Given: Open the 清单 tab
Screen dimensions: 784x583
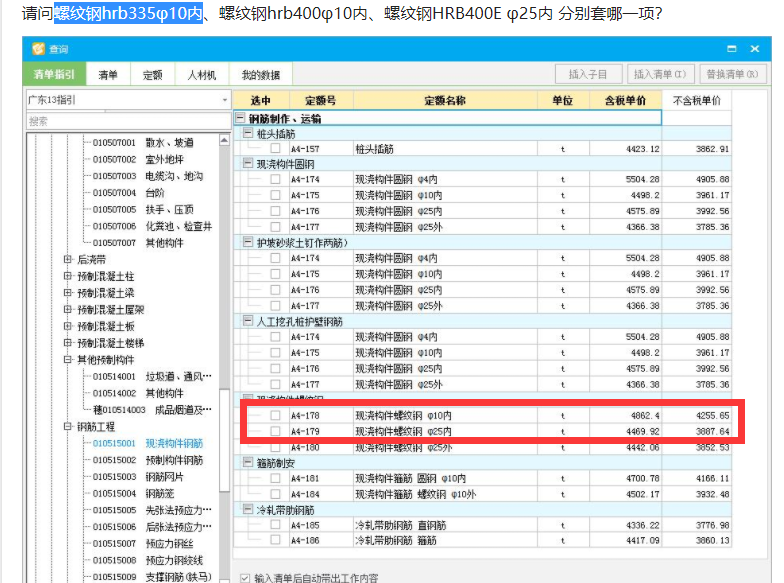Looking at the screenshot, I should coord(108,75).
